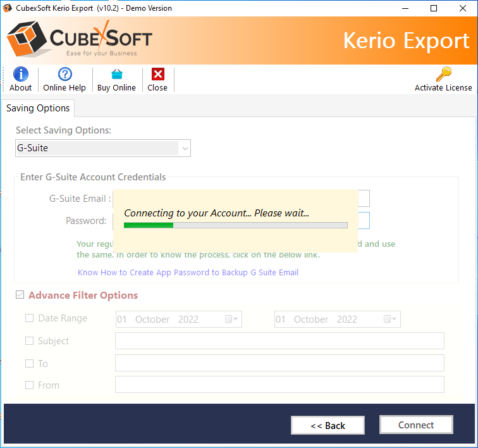Enable the To filter checkbox
The width and height of the screenshot is (478, 448).
click(29, 363)
